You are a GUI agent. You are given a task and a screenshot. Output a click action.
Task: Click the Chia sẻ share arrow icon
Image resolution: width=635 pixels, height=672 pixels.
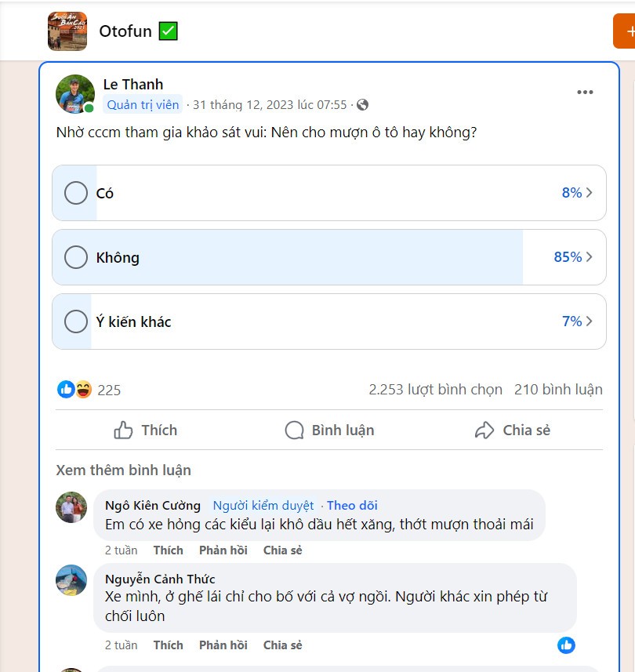point(485,430)
